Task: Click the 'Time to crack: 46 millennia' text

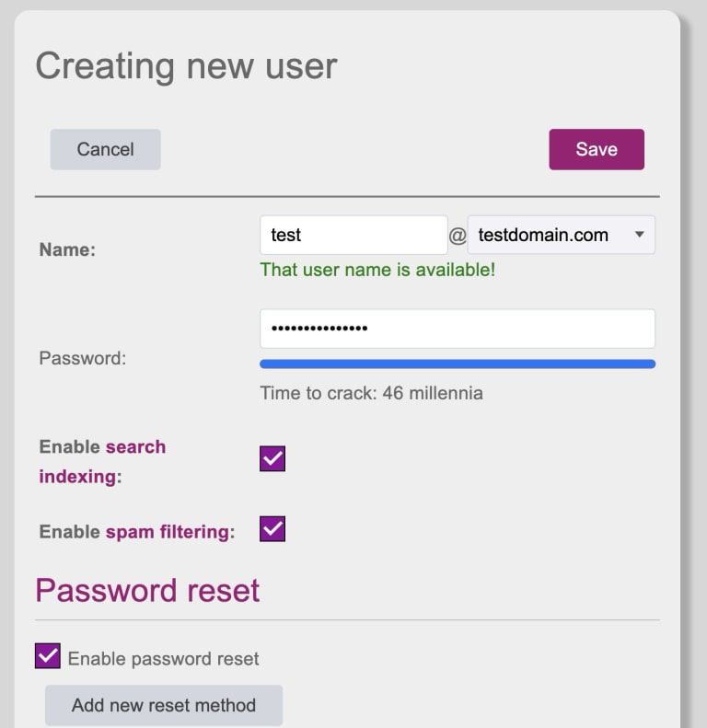Action: pyautogui.click(x=371, y=393)
